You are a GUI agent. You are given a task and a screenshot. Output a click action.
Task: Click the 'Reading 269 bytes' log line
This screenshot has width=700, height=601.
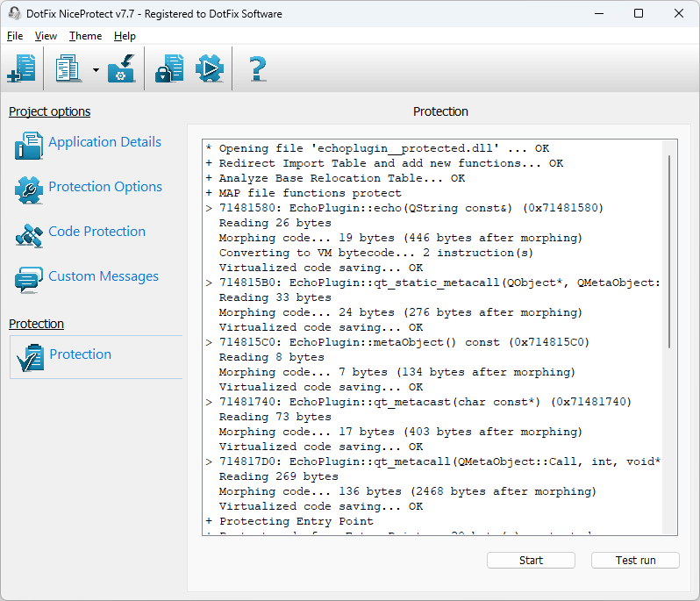point(279,476)
